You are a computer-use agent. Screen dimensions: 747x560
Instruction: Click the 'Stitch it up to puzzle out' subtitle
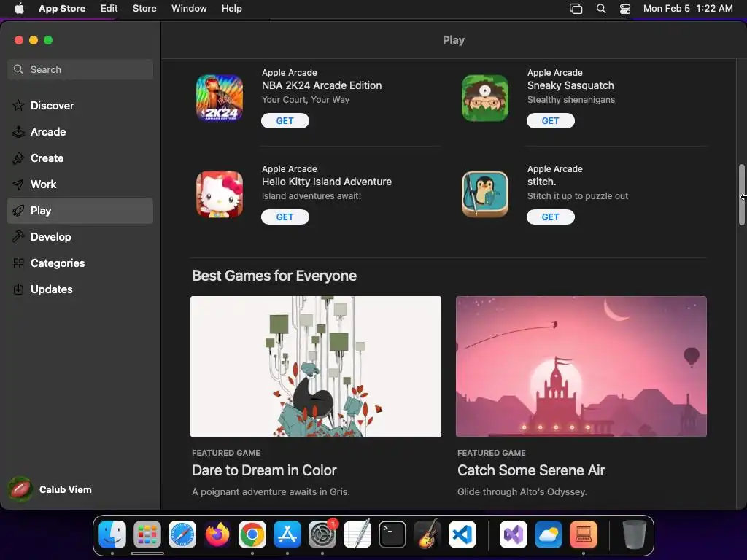[578, 195]
